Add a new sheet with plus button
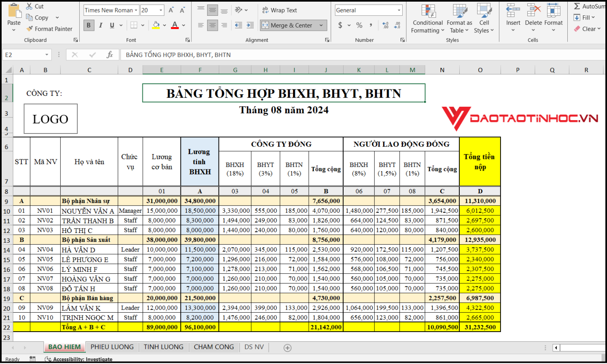The height and width of the screenshot is (364, 607). 287,348
